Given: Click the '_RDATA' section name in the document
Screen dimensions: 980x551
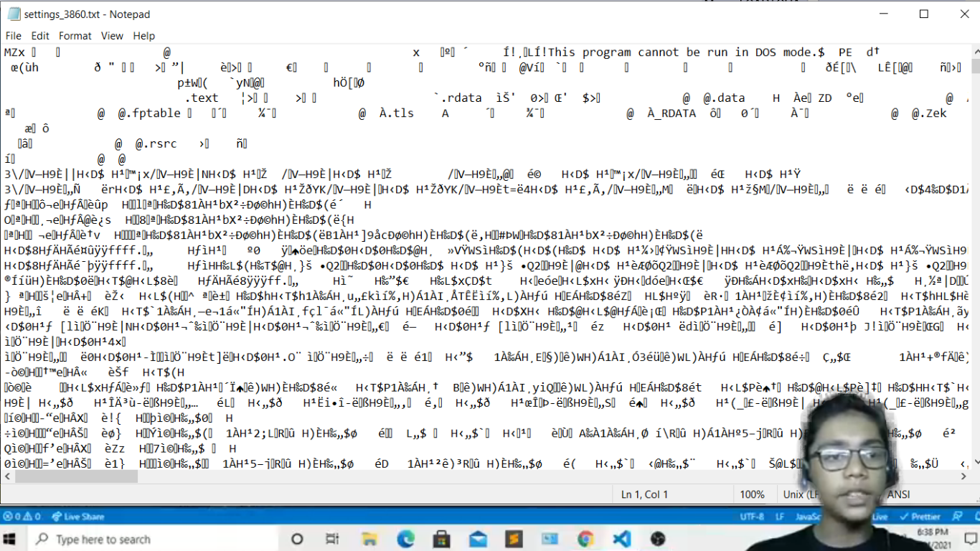Looking at the screenshot, I should (675, 113).
